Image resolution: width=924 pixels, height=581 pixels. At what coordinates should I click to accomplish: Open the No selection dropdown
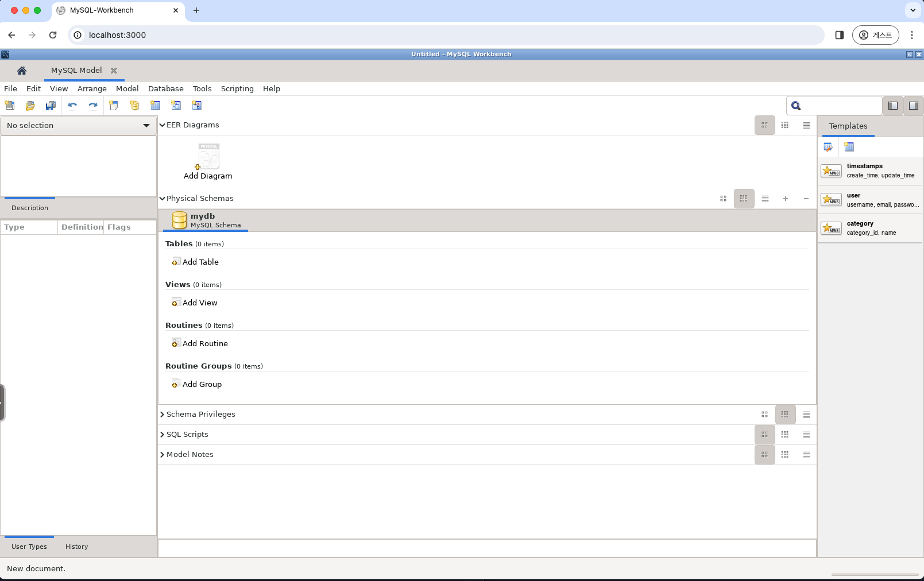78,125
